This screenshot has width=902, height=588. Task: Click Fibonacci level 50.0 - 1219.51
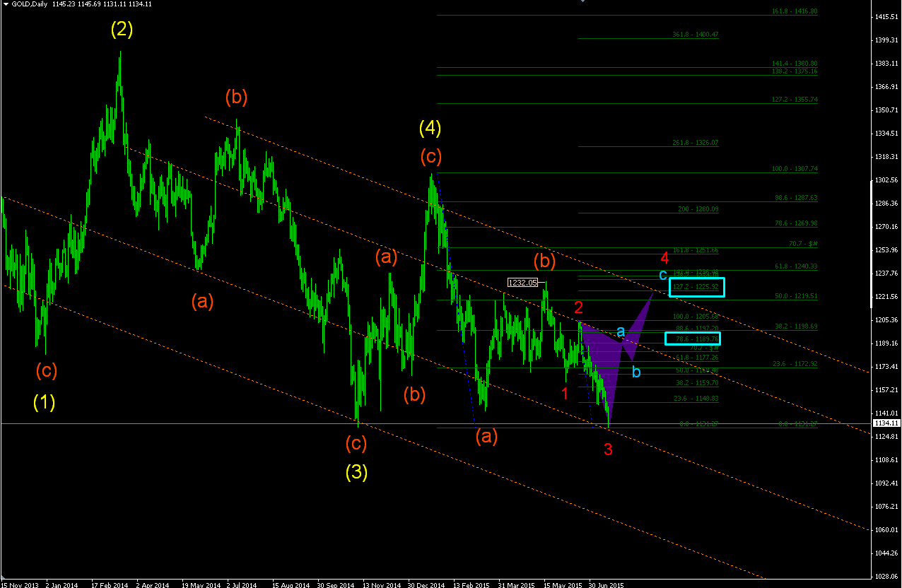(797, 296)
